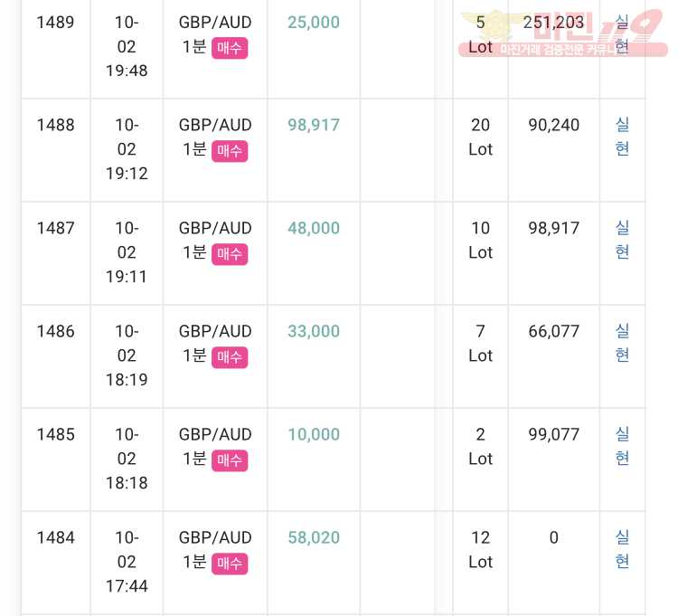The width and height of the screenshot is (678, 616).
Task: Click the 매수 badge in row 1488
Action: (x=230, y=151)
